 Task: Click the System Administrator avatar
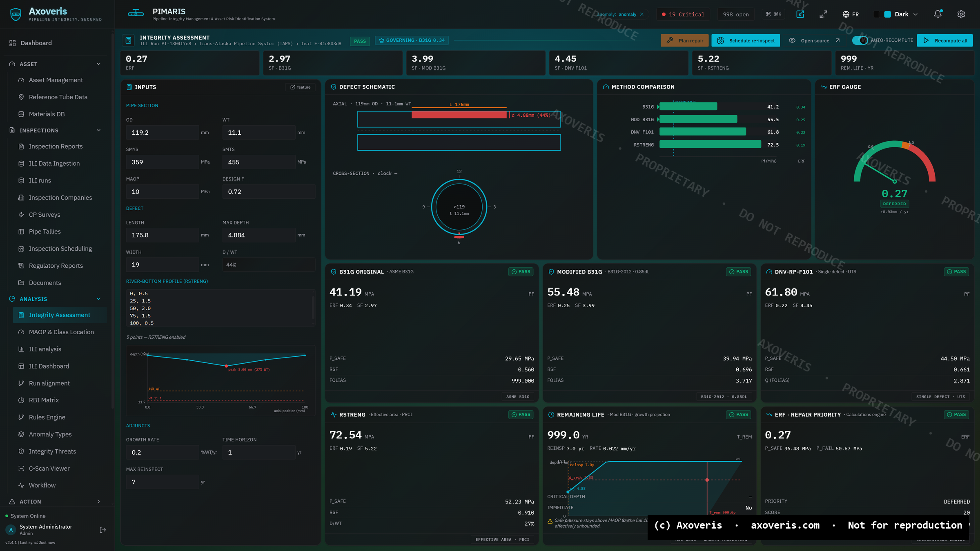(x=11, y=530)
